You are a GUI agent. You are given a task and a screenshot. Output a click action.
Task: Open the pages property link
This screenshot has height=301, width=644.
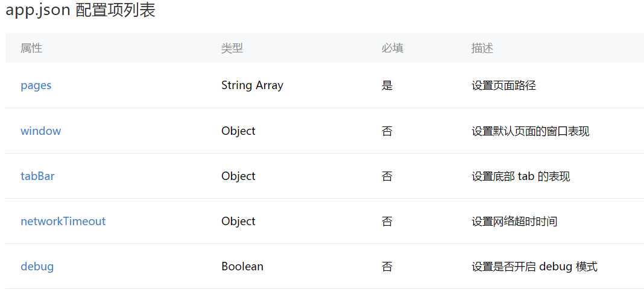[36, 85]
